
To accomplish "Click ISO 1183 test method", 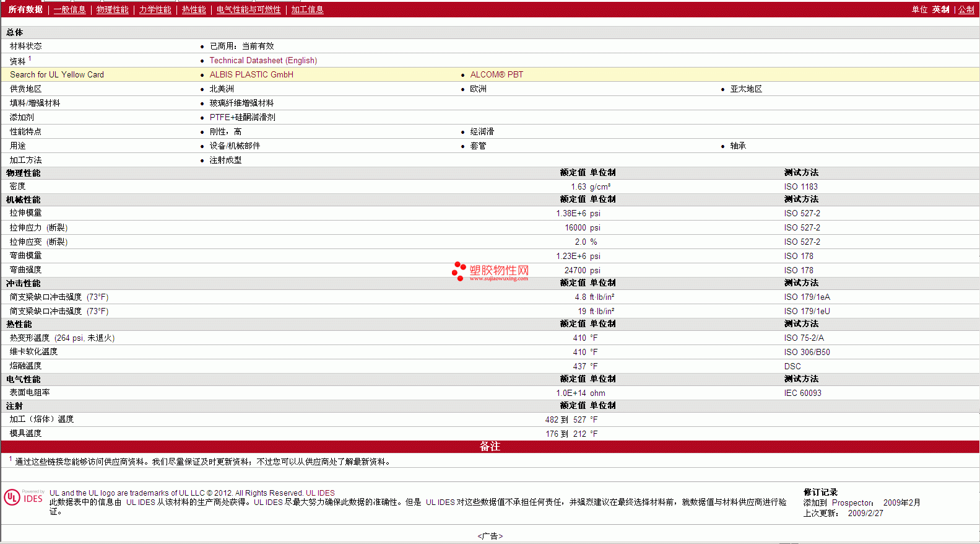I will coord(800,187).
